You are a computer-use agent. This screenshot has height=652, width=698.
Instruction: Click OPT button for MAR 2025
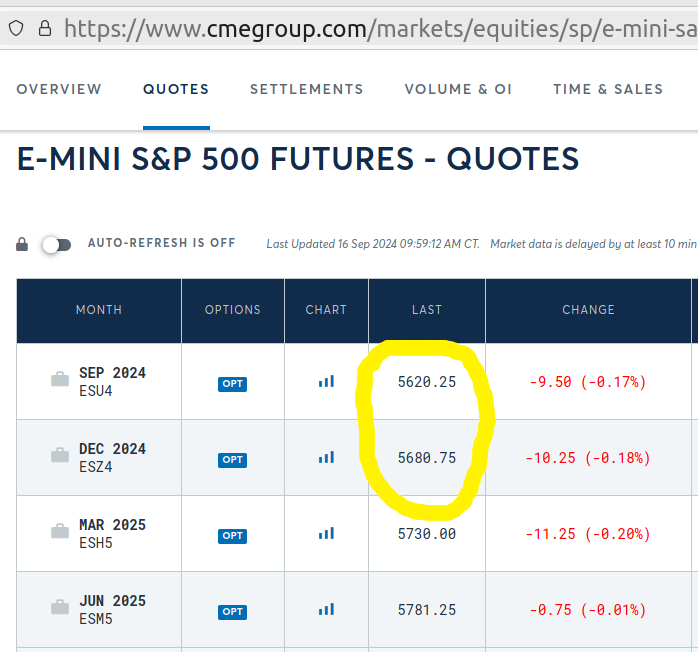pos(232,535)
